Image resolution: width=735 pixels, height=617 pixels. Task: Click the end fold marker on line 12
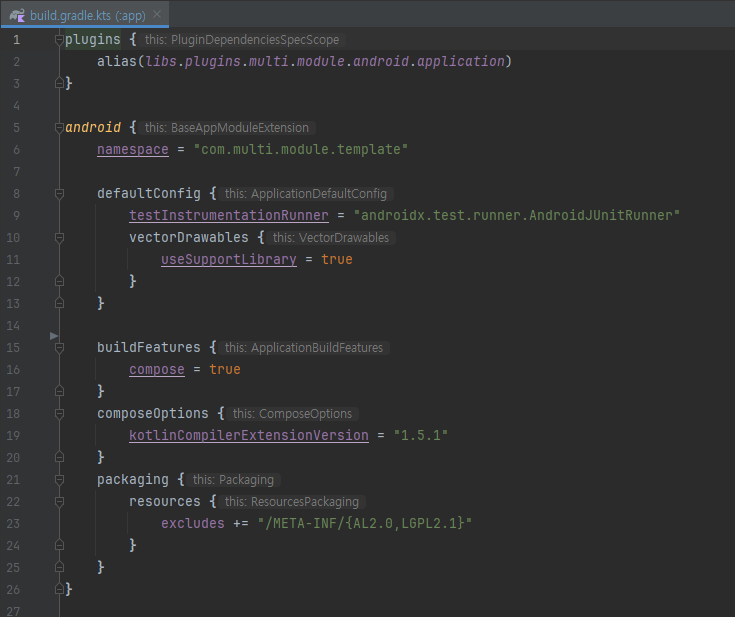59,281
